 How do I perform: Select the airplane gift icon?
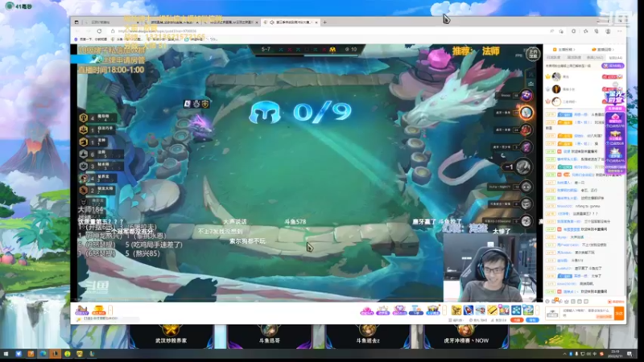click(480, 310)
